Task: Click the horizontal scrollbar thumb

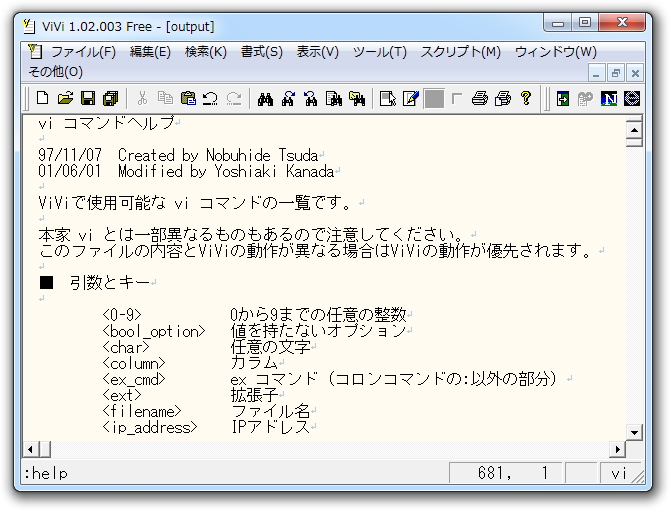Action: coord(45,449)
